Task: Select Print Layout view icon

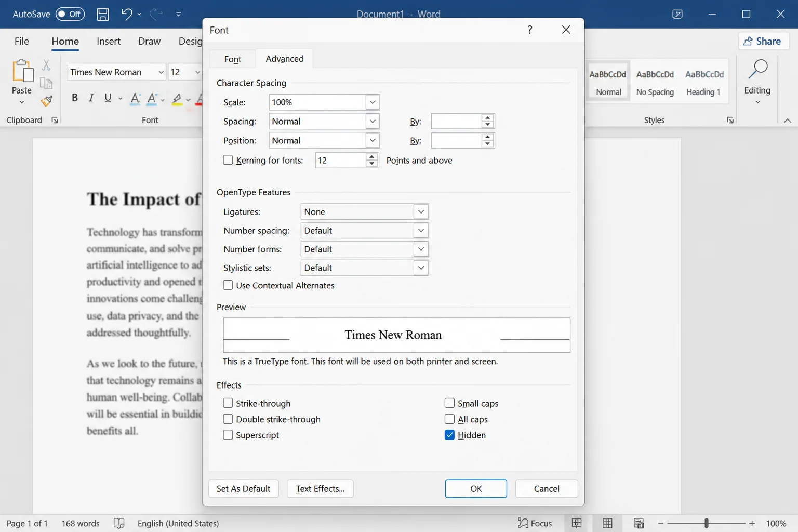Action: pyautogui.click(x=607, y=523)
